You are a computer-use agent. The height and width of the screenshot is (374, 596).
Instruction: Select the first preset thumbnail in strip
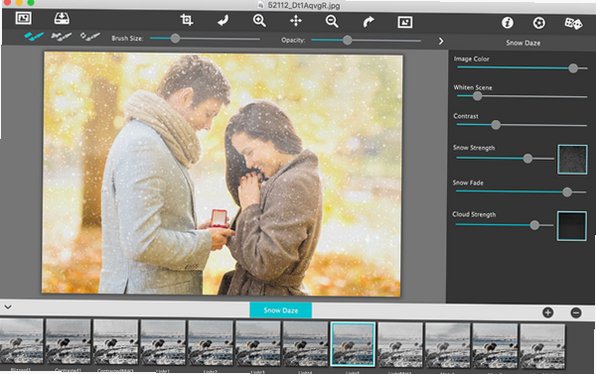pos(21,341)
